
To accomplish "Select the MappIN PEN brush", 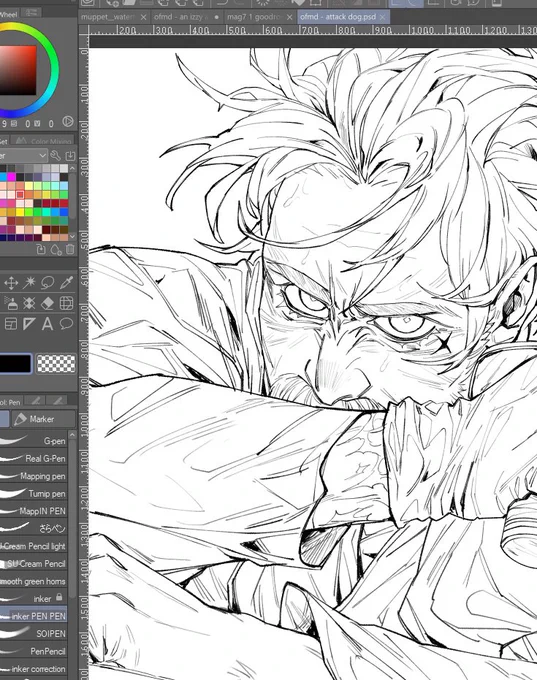I will (33, 511).
